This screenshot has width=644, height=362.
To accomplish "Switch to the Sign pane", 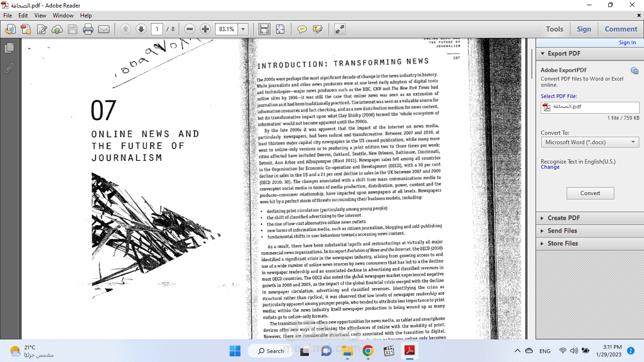I will (584, 29).
